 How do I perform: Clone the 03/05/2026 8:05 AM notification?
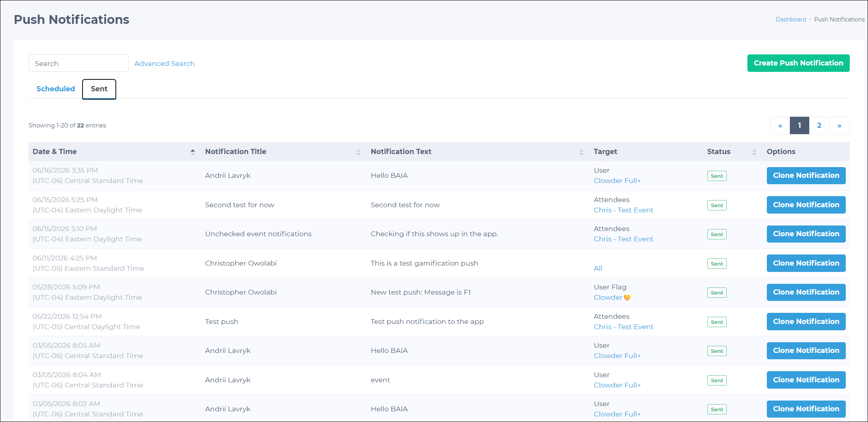point(806,351)
